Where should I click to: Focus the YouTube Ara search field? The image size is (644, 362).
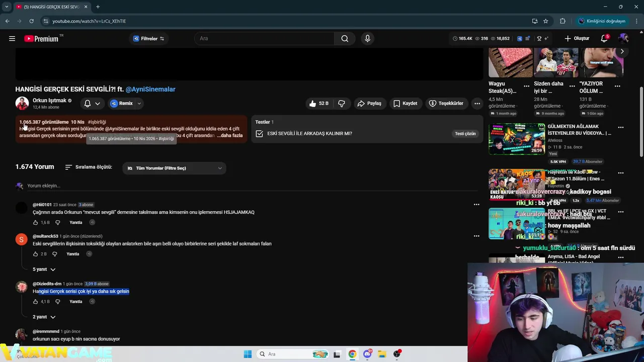(264, 39)
